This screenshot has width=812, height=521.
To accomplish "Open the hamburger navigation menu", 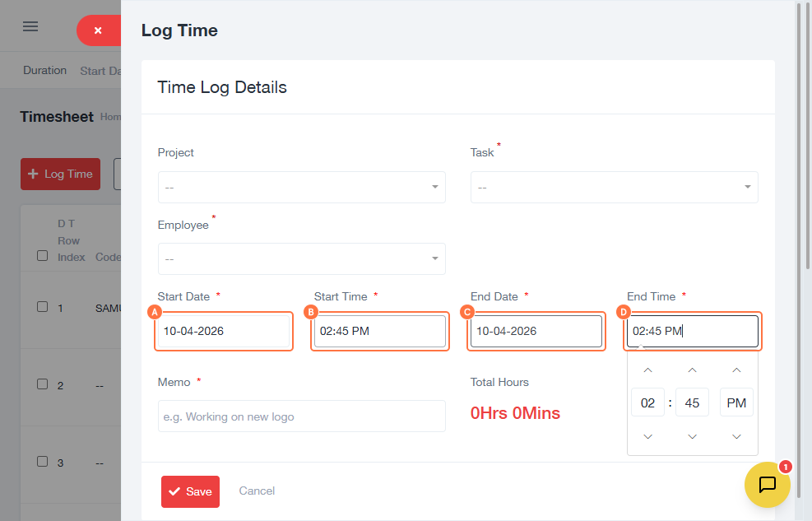I will (x=30, y=26).
